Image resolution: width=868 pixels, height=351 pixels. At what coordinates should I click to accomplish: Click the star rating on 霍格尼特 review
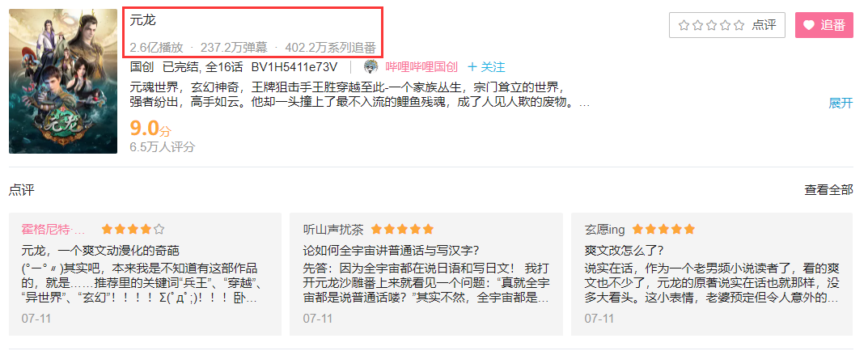pos(133,229)
